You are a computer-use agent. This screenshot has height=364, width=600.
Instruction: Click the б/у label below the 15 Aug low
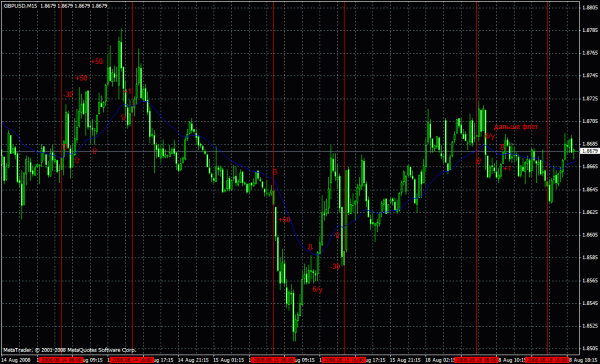point(318,289)
